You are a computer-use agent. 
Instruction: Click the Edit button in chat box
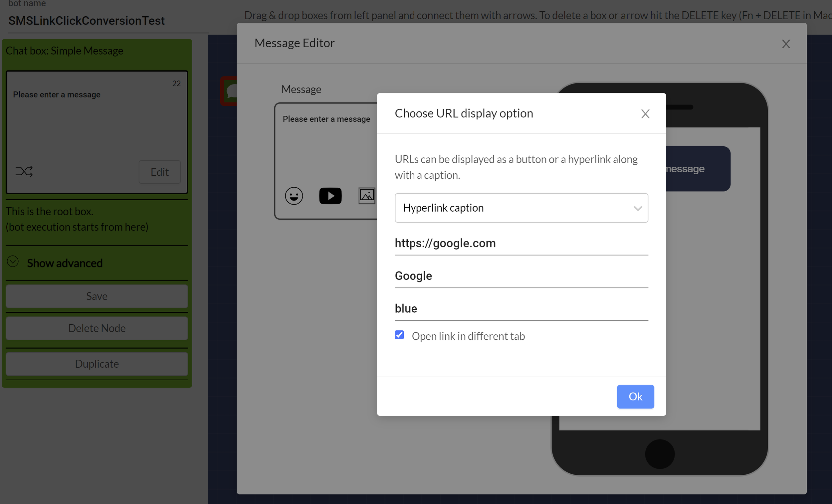(x=159, y=172)
